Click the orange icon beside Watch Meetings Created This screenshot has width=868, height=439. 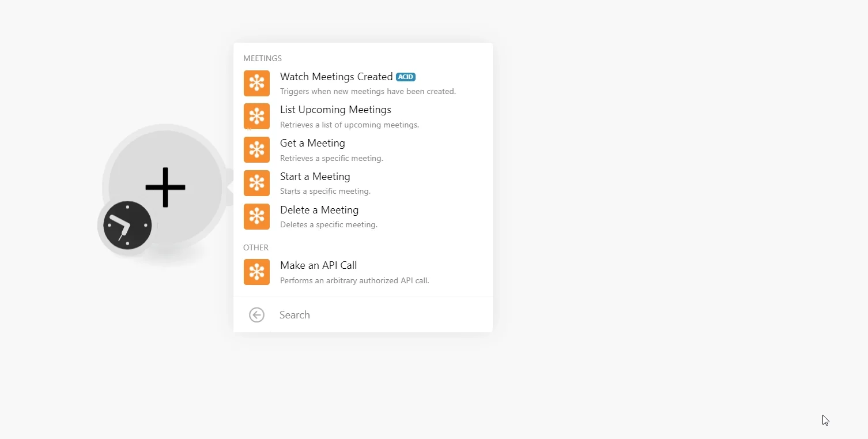point(256,83)
